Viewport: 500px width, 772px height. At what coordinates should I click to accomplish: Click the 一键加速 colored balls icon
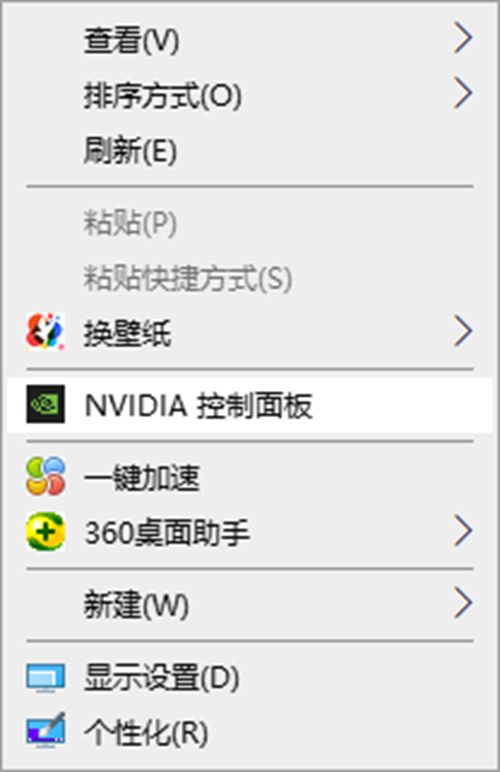45,476
